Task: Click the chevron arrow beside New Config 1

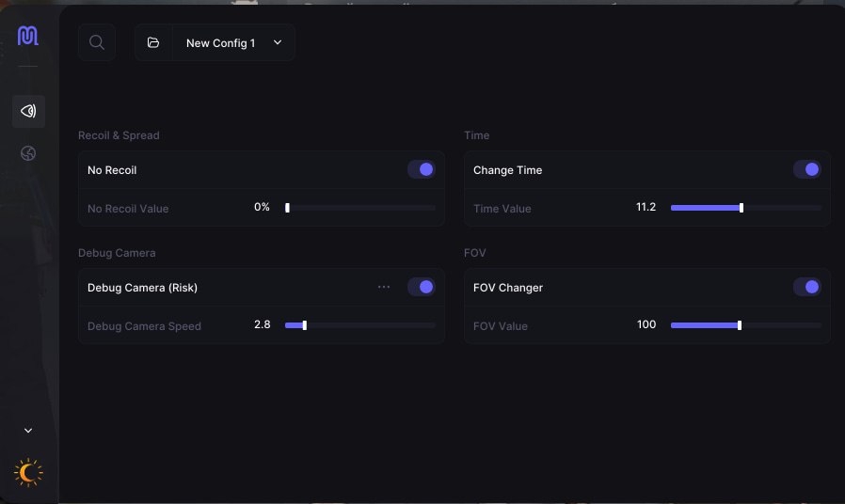Action: [x=278, y=42]
